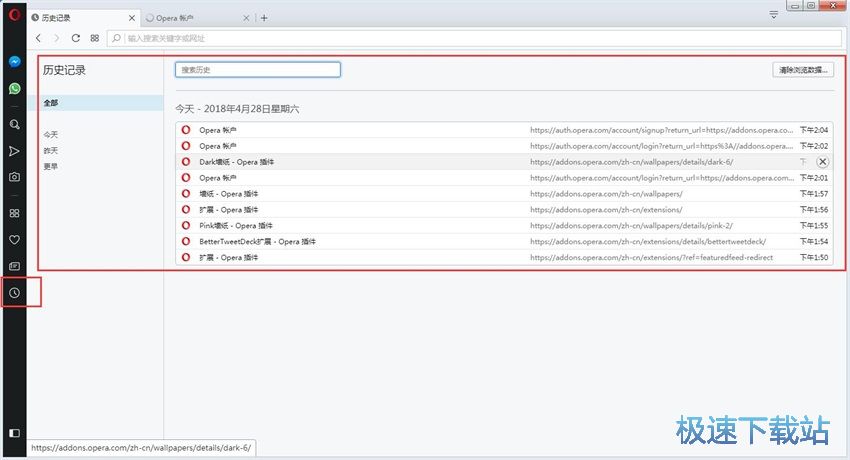Open the personal news send-arrow icon
850x460 pixels.
15,151
